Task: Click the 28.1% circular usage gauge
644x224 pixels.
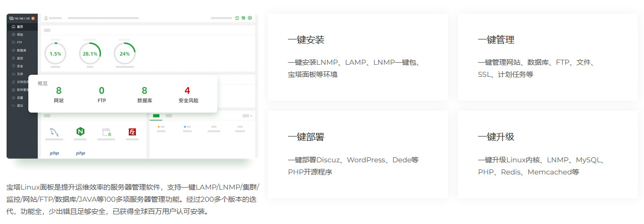Action: click(90, 54)
